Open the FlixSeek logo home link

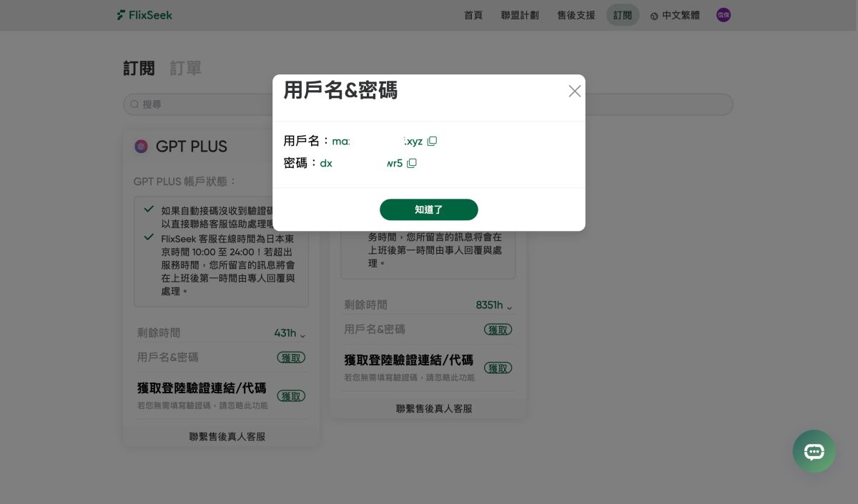coord(144,15)
